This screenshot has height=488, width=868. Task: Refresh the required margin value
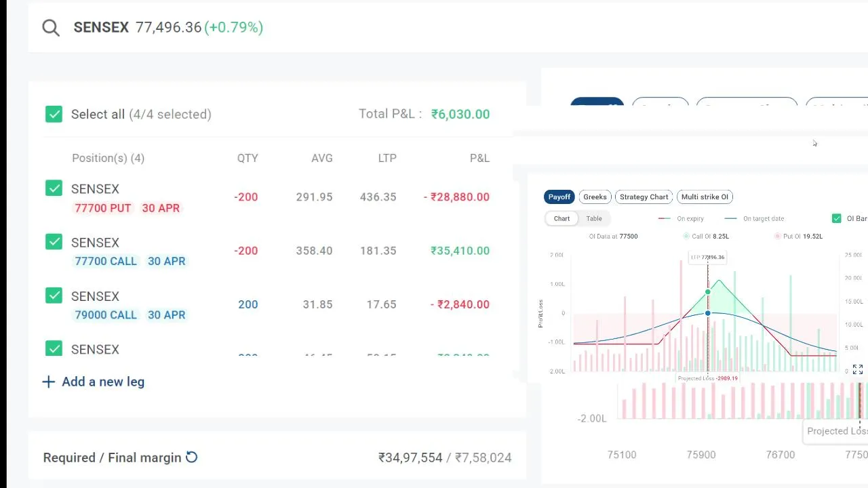[192, 457]
